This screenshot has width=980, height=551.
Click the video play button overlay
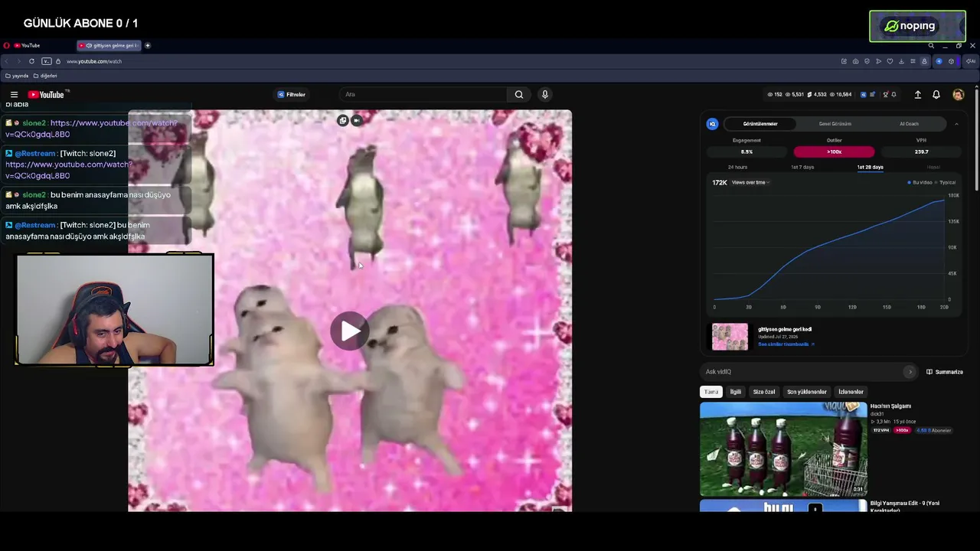[x=350, y=331]
